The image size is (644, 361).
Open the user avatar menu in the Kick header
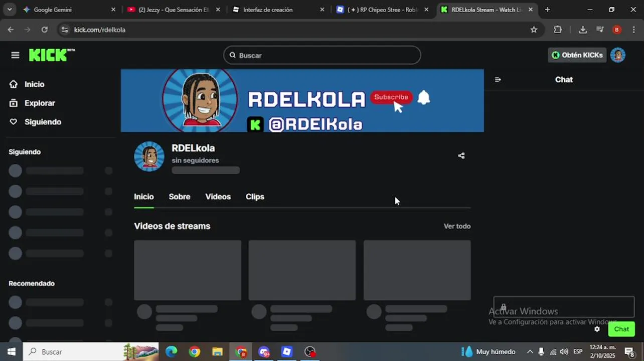tap(618, 55)
